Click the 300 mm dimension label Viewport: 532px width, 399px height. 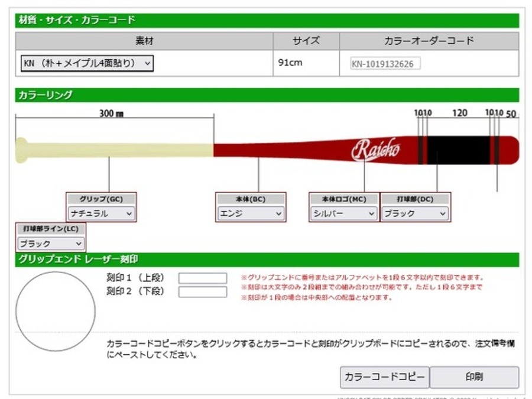click(x=111, y=113)
